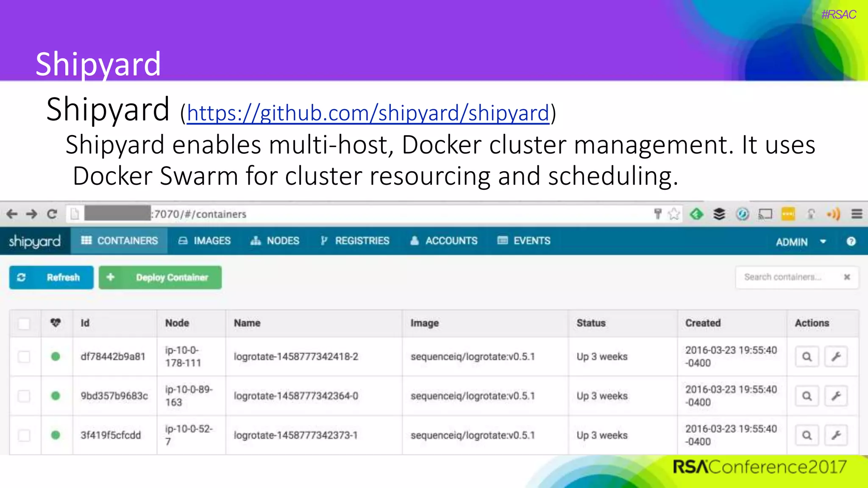868x488 pixels.
Task: Check the box for container df78442b9a81
Action: (24, 357)
